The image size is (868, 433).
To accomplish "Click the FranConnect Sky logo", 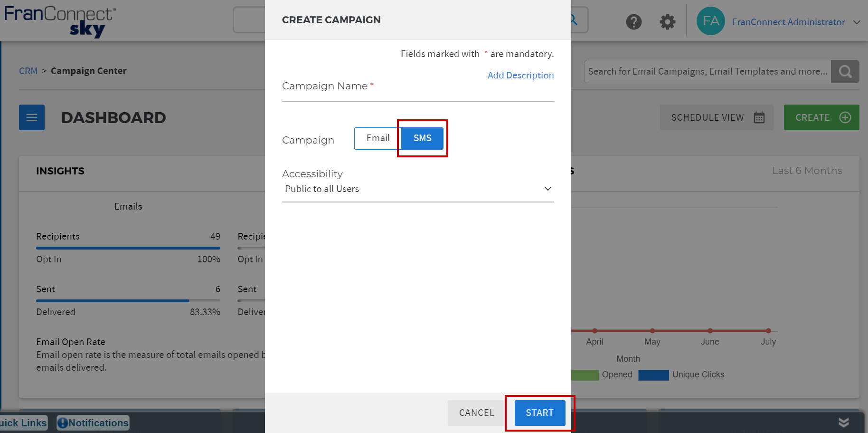I will click(x=59, y=21).
